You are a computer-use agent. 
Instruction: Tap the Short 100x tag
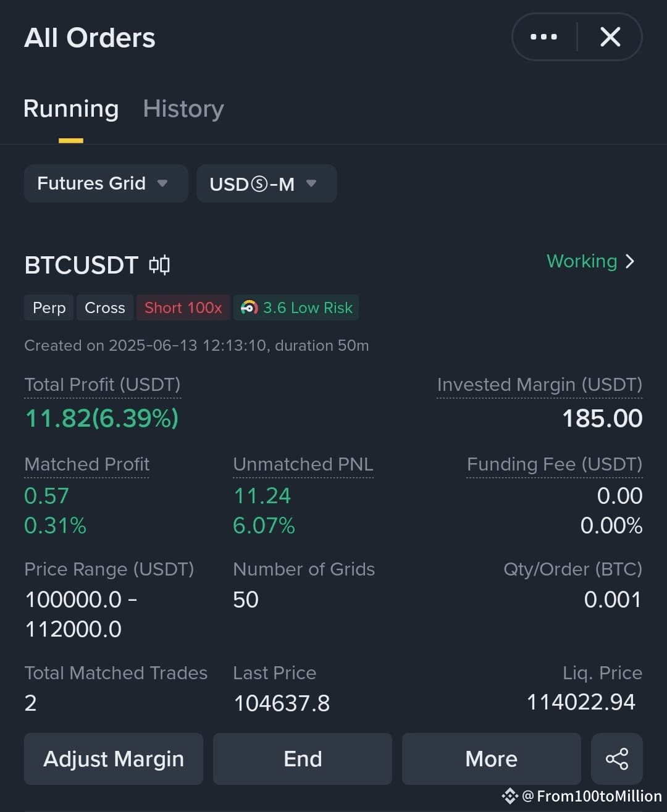(x=183, y=308)
